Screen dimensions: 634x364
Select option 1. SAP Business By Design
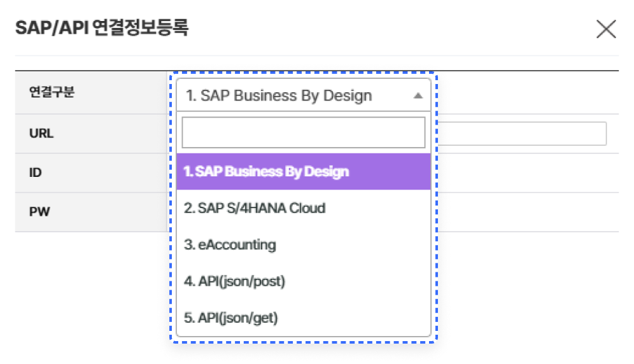click(304, 171)
